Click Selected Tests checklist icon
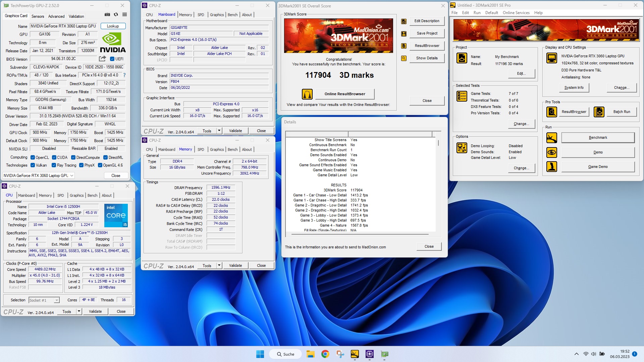 click(x=462, y=96)
